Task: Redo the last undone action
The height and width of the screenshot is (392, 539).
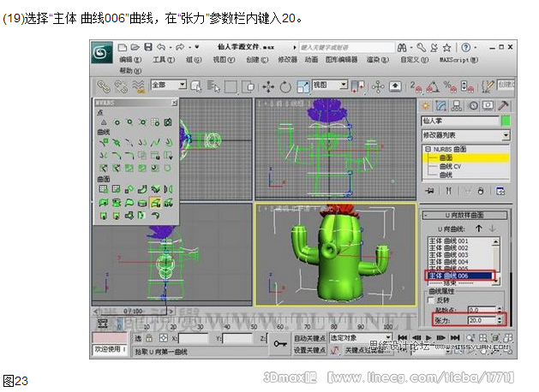Action: click(180, 47)
